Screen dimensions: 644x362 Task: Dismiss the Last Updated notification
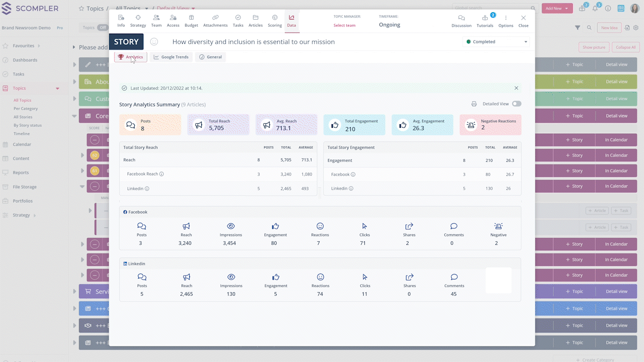pyautogui.click(x=516, y=88)
